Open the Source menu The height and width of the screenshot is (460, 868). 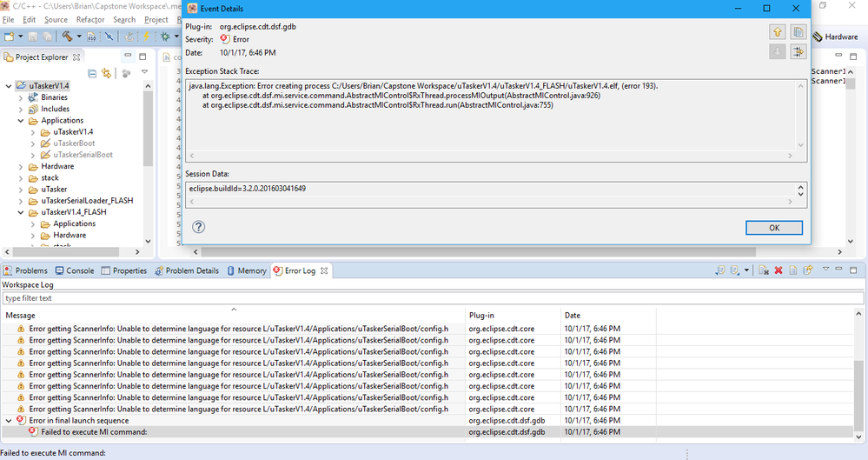tap(56, 19)
